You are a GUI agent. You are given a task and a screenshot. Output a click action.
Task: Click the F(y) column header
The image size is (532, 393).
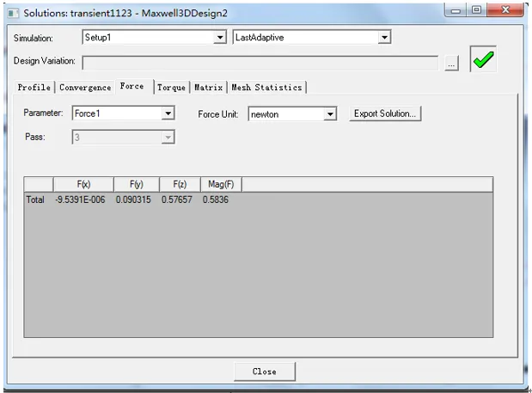pos(137,184)
